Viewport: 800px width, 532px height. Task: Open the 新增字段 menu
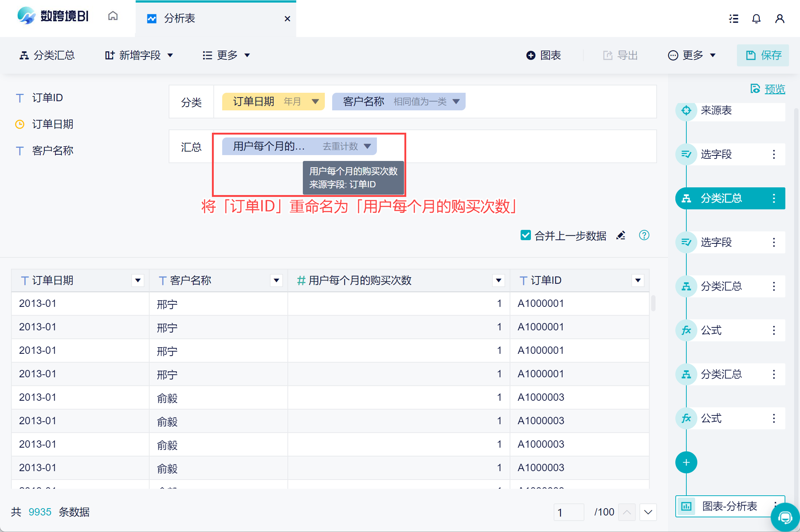[x=139, y=55]
